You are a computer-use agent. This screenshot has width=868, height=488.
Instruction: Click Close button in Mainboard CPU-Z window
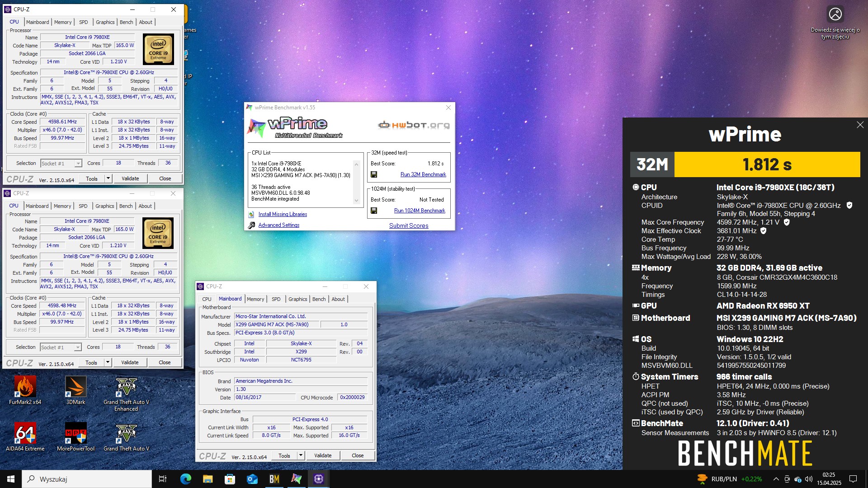tap(358, 455)
